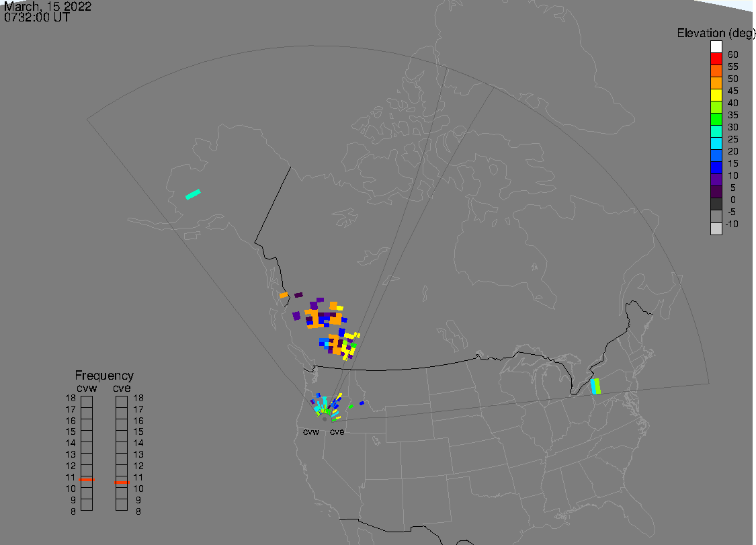This screenshot has height=545, width=756.
Task: Click the top cell of the cve frequency bar
Action: tap(122, 402)
